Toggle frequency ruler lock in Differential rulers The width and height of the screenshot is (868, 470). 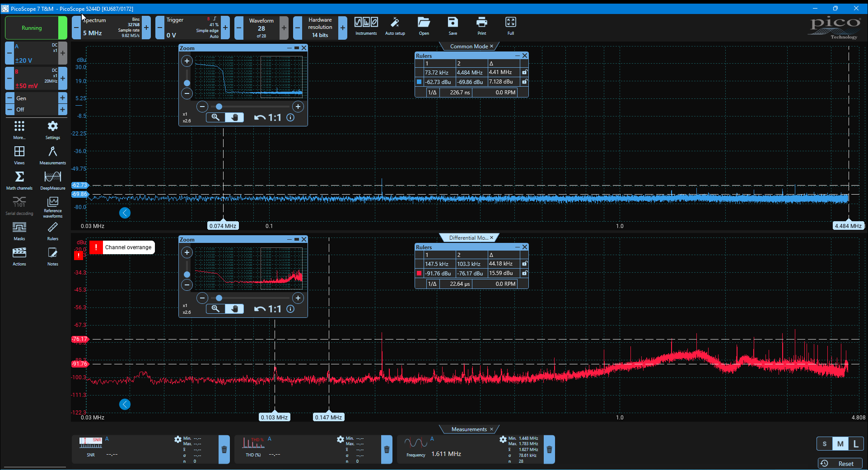(524, 264)
